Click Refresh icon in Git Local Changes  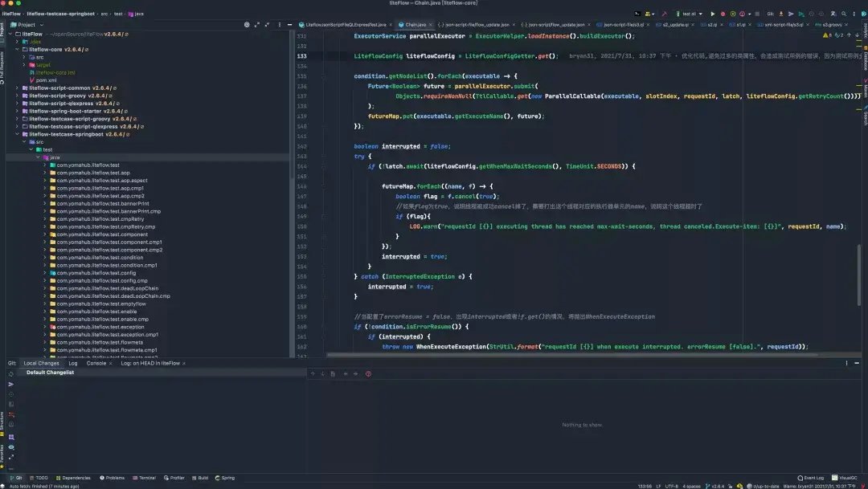[10, 374]
